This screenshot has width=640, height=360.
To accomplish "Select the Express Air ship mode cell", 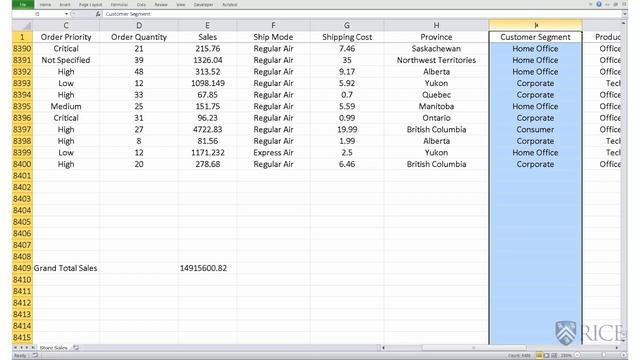I will pyautogui.click(x=273, y=153).
